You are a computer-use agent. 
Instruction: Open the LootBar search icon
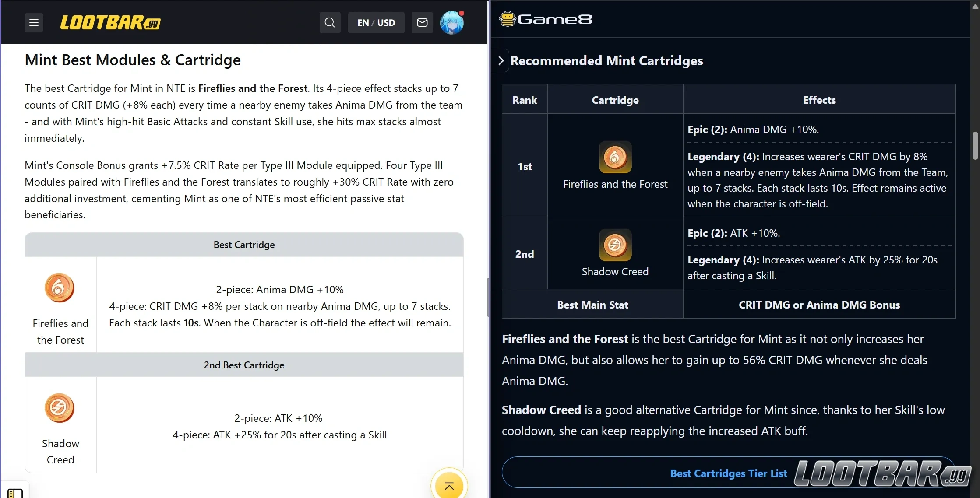[330, 22]
